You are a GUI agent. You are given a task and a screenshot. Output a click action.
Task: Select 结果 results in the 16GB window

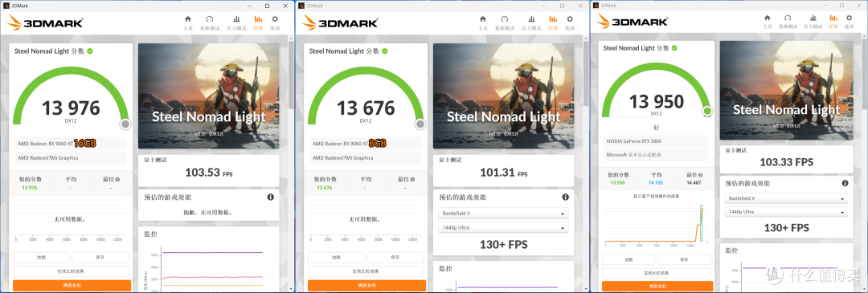pyautogui.click(x=258, y=22)
